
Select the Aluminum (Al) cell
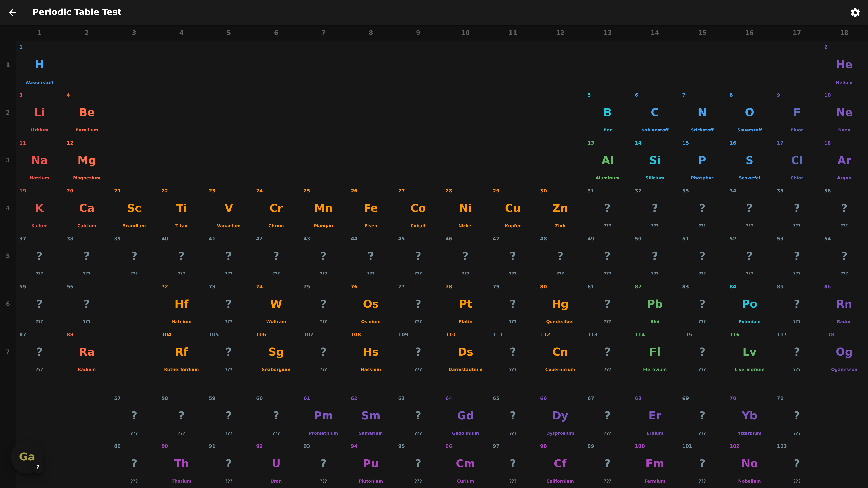[607, 161]
